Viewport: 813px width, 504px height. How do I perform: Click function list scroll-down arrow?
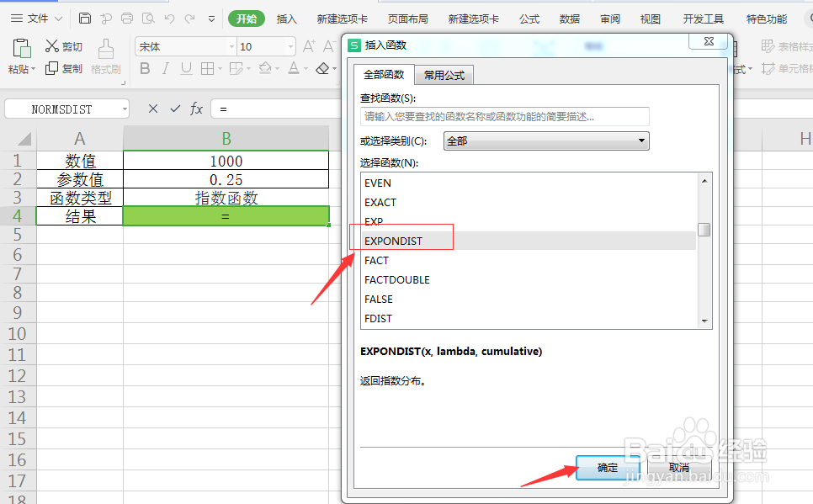pyautogui.click(x=704, y=321)
